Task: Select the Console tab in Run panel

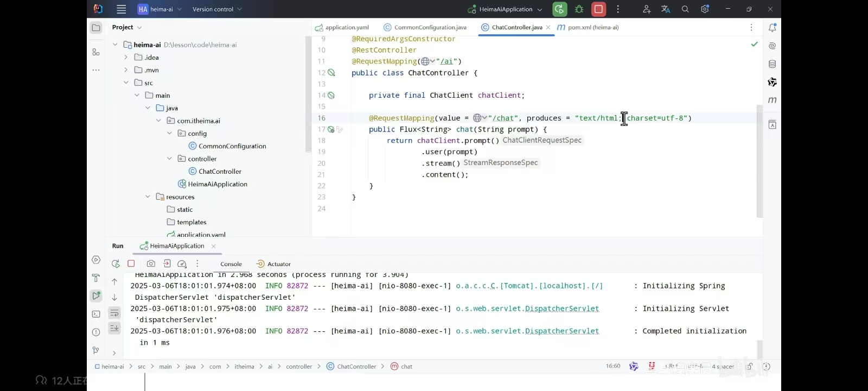Action: [231, 264]
